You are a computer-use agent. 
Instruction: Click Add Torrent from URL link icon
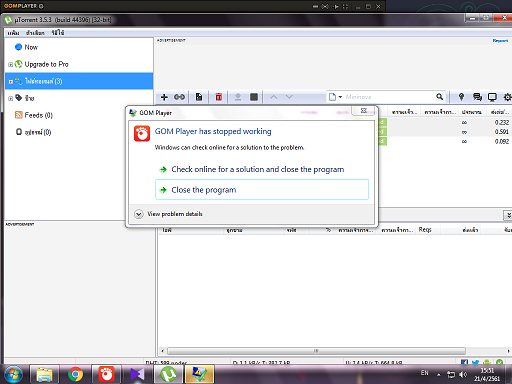pos(179,97)
